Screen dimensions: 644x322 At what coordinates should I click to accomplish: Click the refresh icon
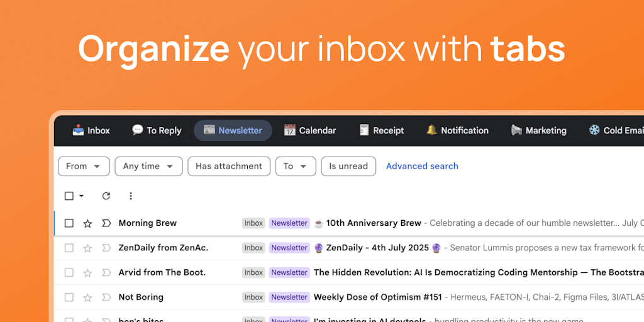click(x=106, y=196)
